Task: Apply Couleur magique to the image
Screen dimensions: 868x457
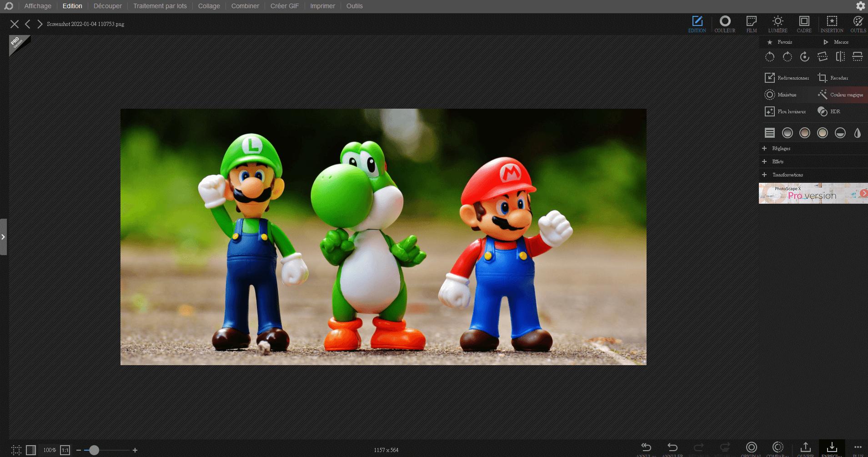Action: pyautogui.click(x=840, y=95)
